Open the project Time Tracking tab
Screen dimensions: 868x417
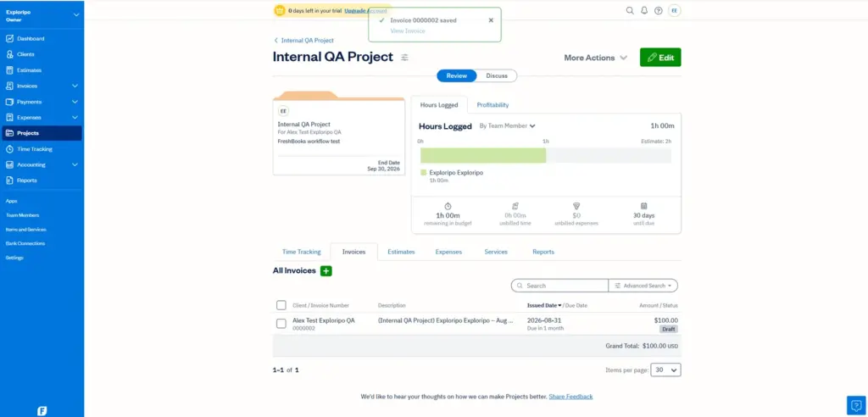pyautogui.click(x=301, y=252)
